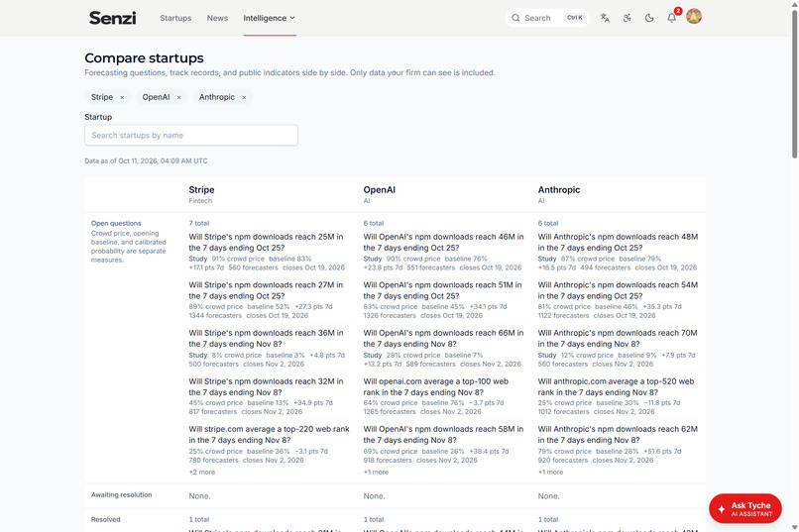Click the "Open questions" row label
Viewport: 799px width, 532px height.
(116, 223)
